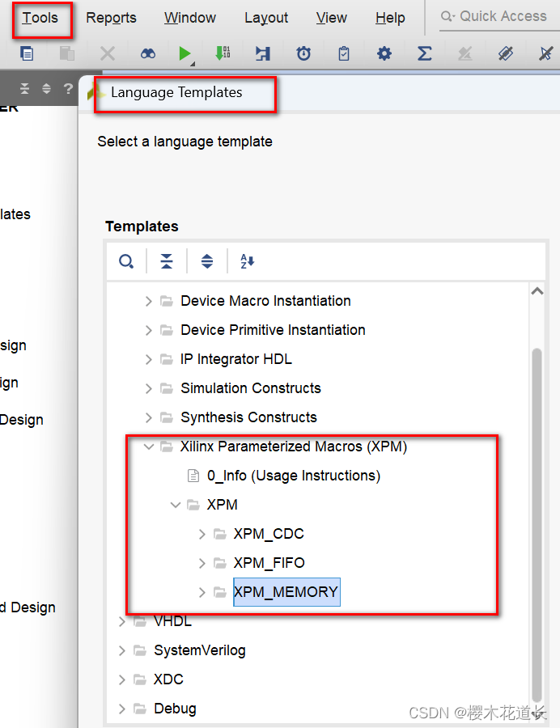
Task: Expand all in left Flow Navigator panel
Action: (x=46, y=88)
